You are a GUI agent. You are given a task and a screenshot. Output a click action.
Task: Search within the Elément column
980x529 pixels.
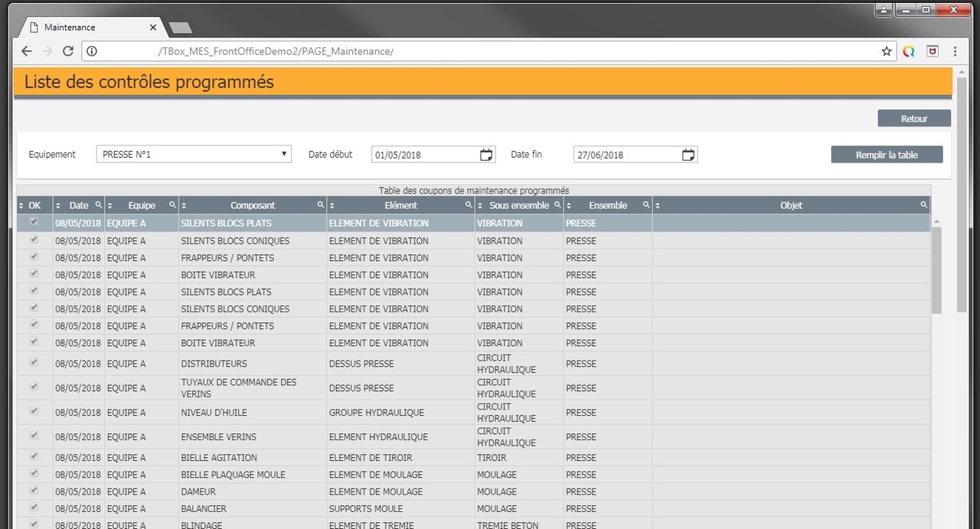(468, 205)
